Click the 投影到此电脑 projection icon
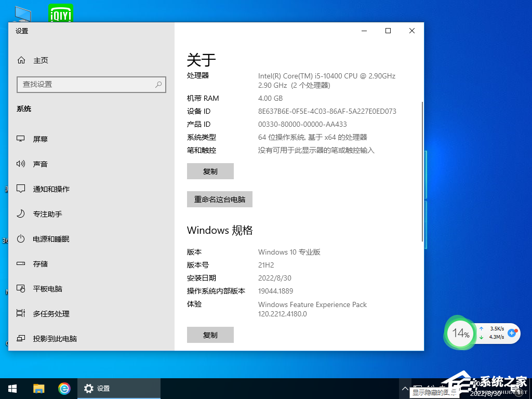 (x=21, y=338)
